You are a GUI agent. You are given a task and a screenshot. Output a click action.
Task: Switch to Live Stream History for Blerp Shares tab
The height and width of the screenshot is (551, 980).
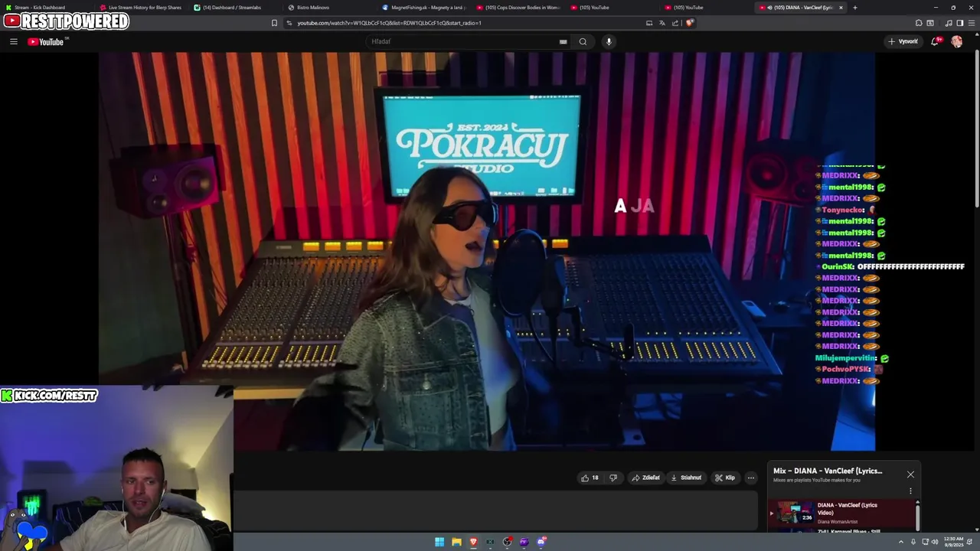pos(142,8)
